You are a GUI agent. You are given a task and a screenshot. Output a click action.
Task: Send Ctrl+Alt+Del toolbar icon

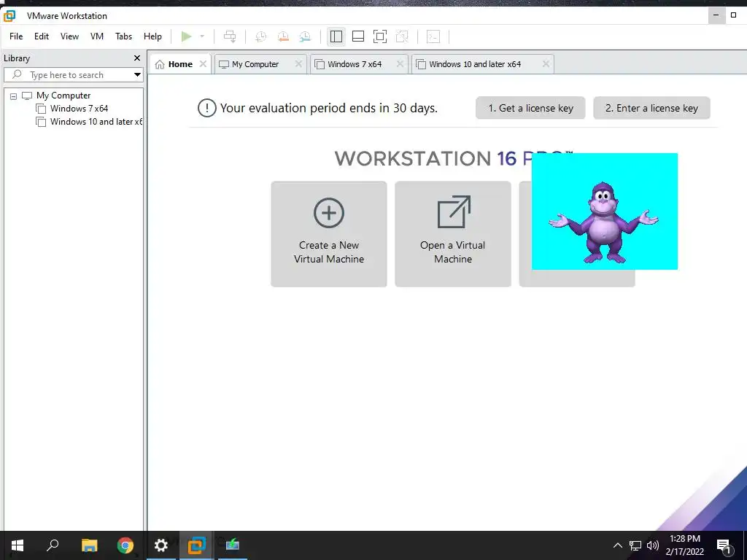[230, 36]
